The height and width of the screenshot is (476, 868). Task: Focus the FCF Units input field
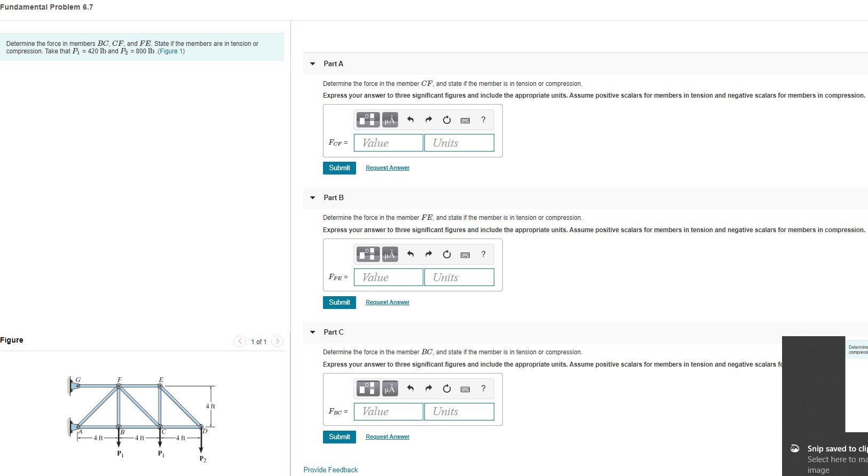(x=459, y=142)
